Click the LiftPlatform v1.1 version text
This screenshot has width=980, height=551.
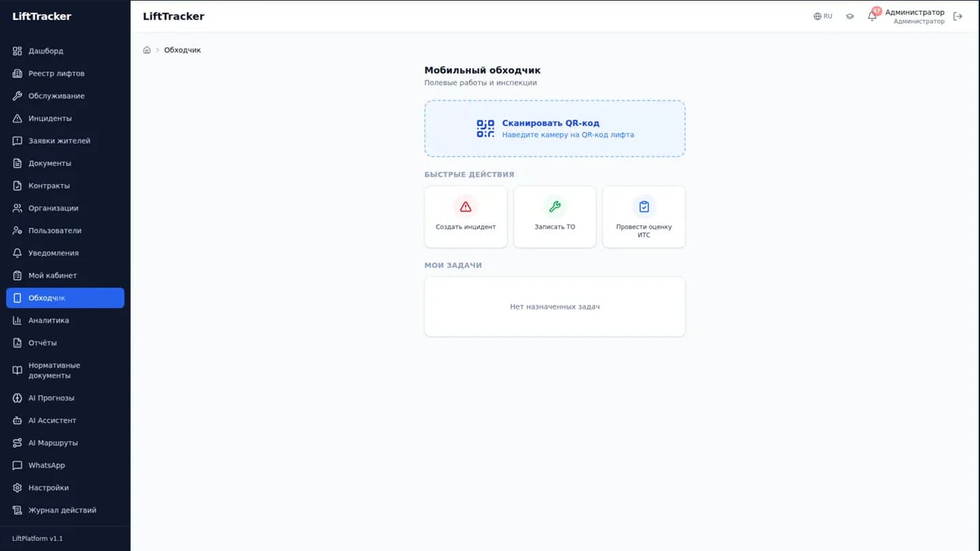[x=37, y=539]
